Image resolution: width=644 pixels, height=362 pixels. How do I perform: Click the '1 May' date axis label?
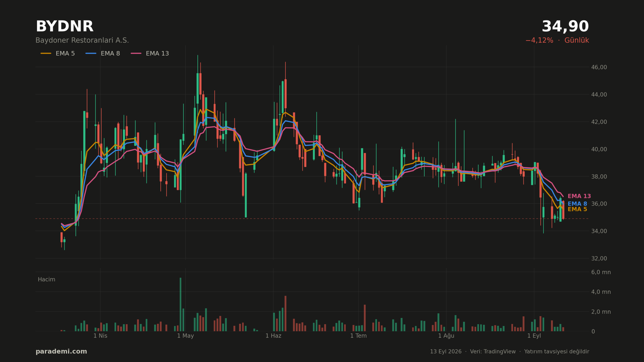click(x=186, y=336)
